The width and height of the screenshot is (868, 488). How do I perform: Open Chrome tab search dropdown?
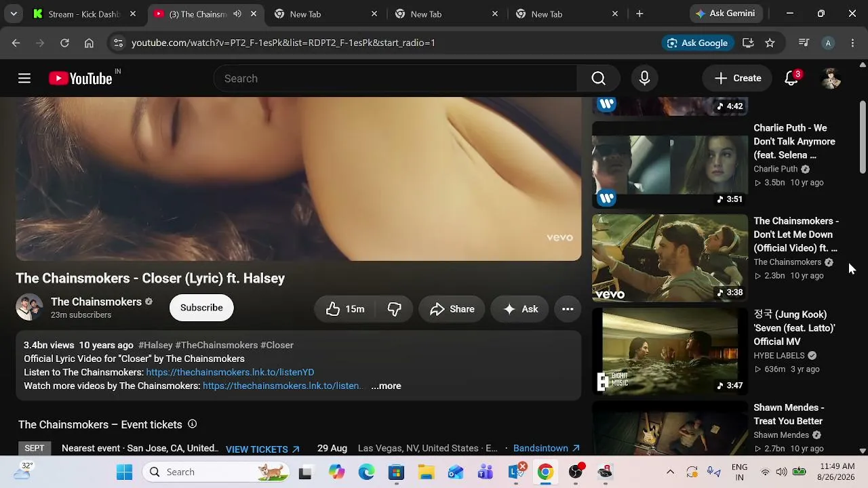(14, 14)
